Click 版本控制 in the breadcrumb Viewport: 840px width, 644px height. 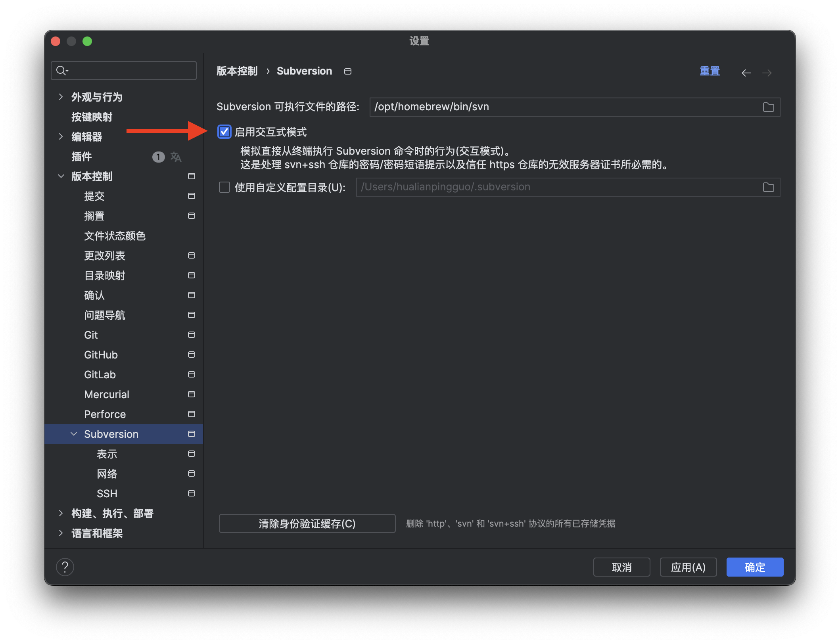click(237, 71)
